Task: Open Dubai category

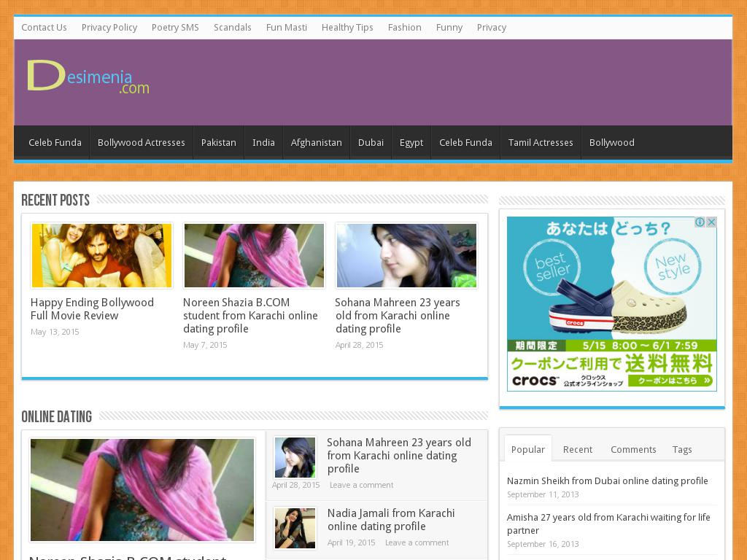Action: [371, 142]
